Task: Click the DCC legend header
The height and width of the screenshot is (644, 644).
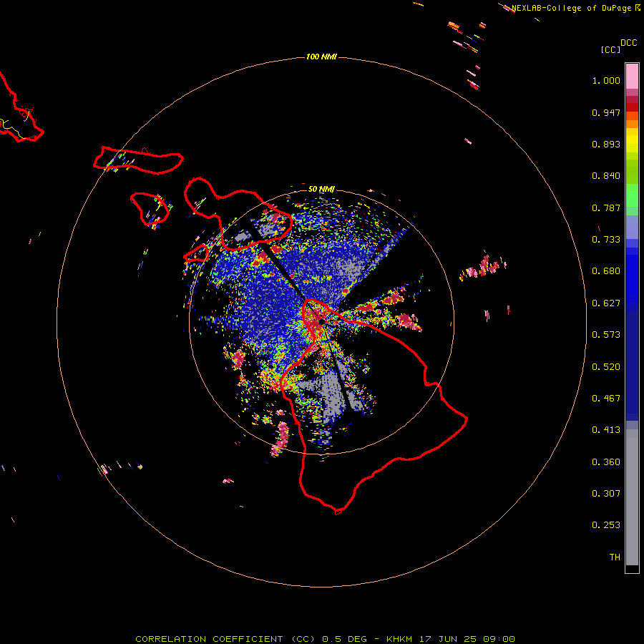Action: [629, 43]
